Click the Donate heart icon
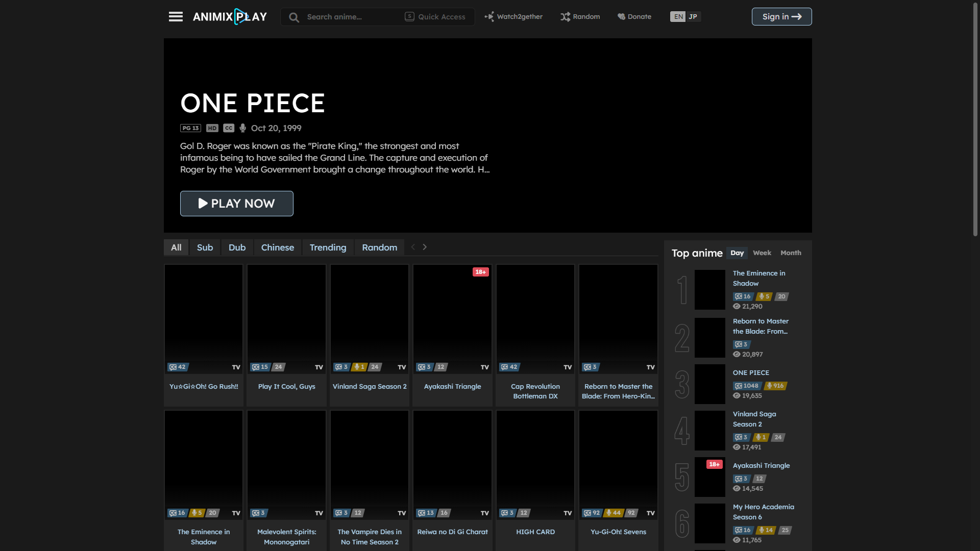980x551 pixels. click(620, 16)
